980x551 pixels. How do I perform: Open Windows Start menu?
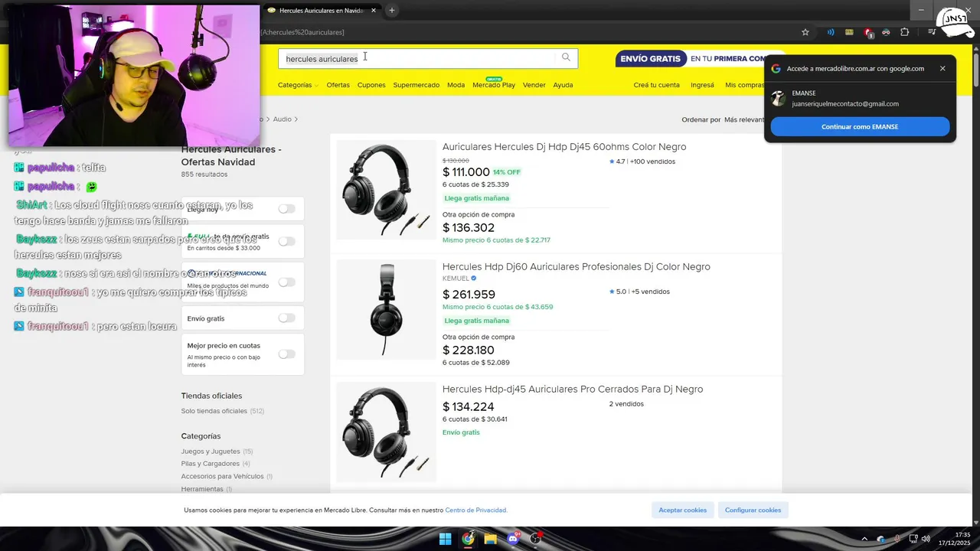pyautogui.click(x=445, y=539)
